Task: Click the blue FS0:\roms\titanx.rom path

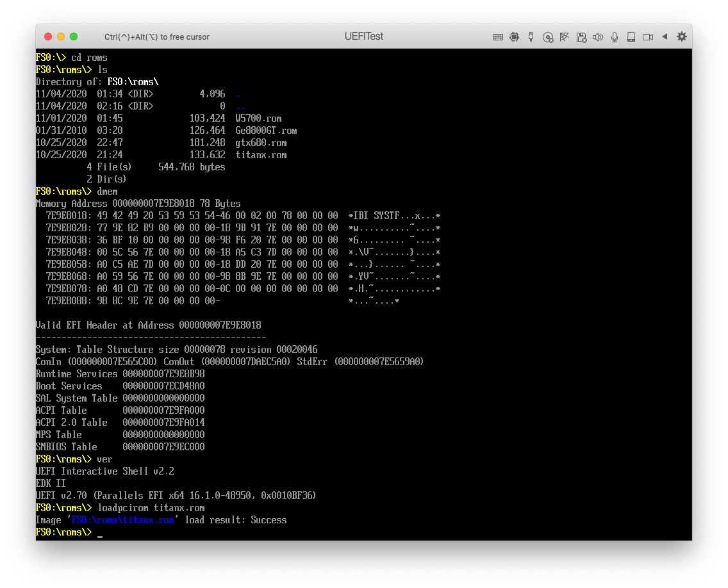Action: click(x=123, y=520)
